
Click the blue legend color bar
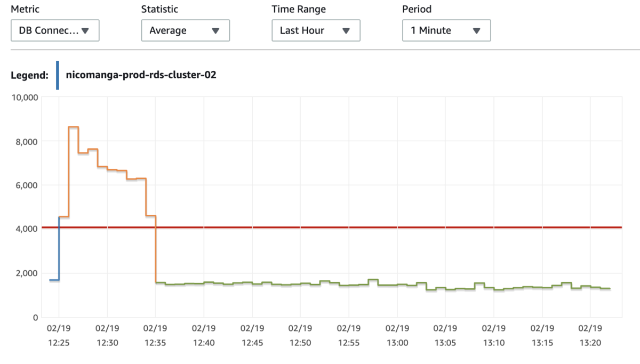[x=57, y=75]
